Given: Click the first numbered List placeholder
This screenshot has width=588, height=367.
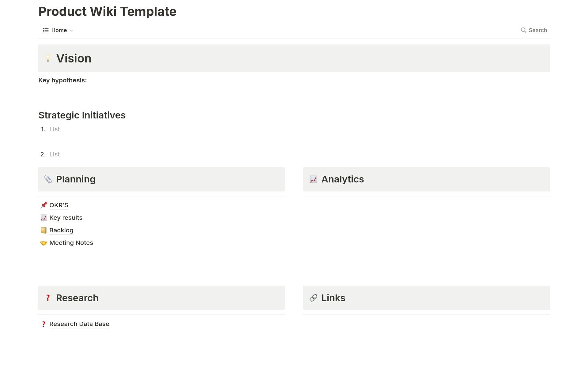Looking at the screenshot, I should pyautogui.click(x=55, y=129).
